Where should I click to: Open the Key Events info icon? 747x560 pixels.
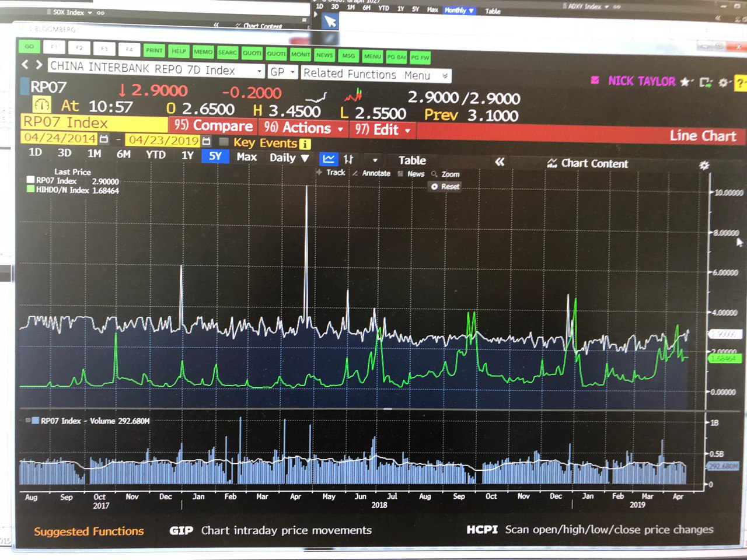point(305,143)
